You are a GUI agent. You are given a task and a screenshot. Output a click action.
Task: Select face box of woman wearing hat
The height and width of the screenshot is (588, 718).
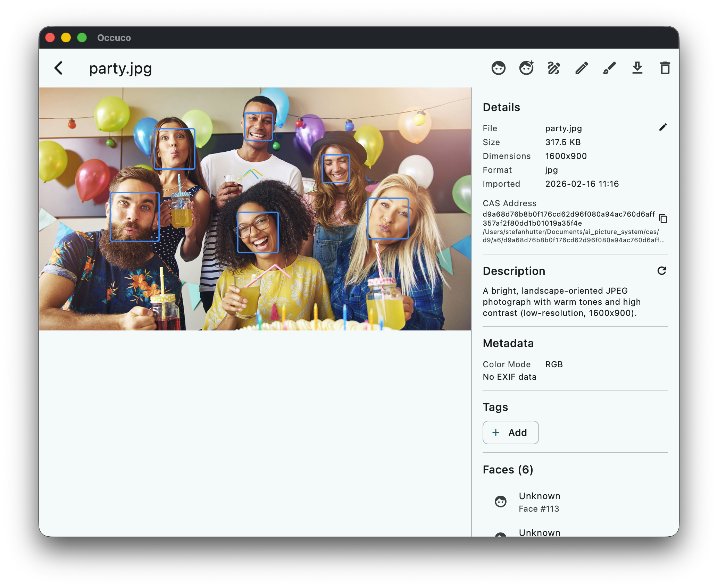tap(335, 168)
